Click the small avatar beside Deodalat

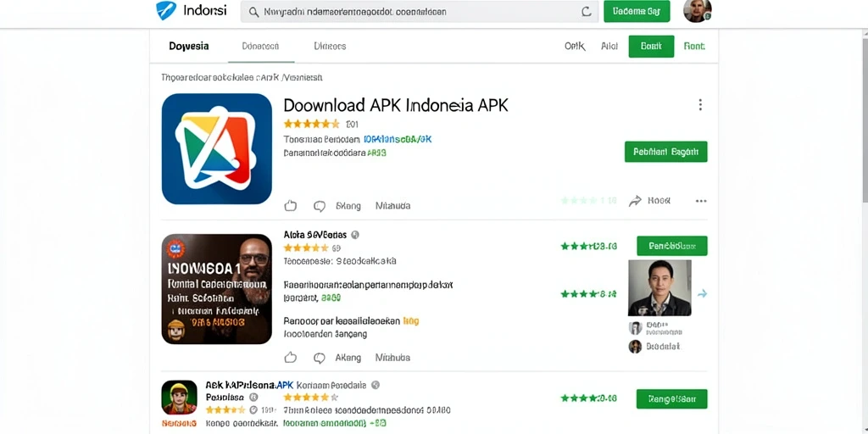[x=636, y=347]
